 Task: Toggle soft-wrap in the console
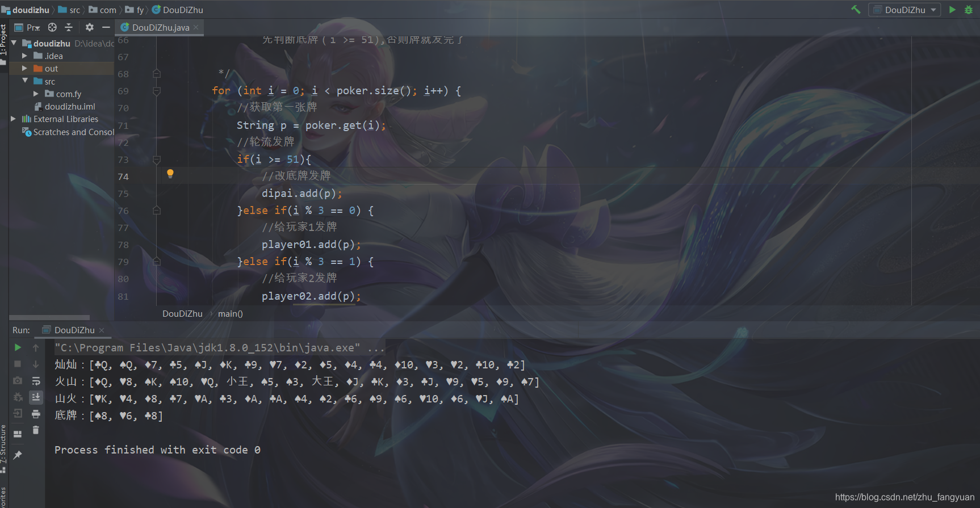pos(36,380)
